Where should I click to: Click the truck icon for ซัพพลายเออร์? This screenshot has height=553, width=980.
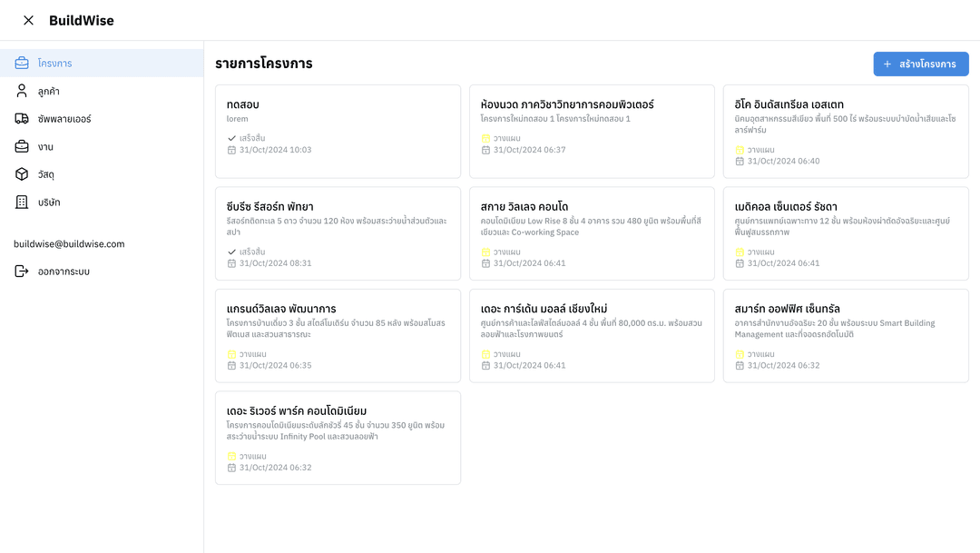(x=22, y=119)
